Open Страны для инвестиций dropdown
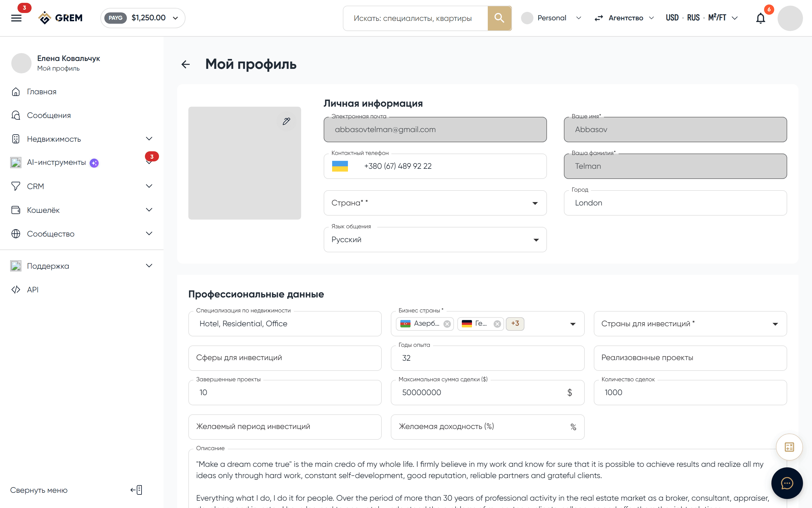812x508 pixels. [690, 324]
